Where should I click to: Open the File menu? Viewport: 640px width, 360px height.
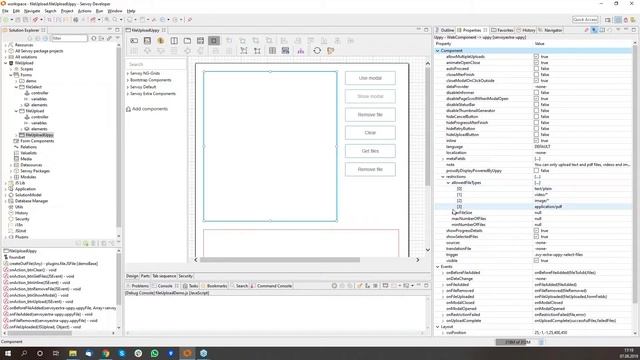point(5,11)
